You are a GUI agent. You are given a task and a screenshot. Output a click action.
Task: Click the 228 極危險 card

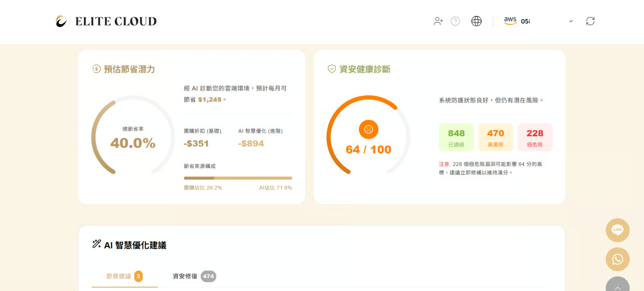(x=535, y=137)
